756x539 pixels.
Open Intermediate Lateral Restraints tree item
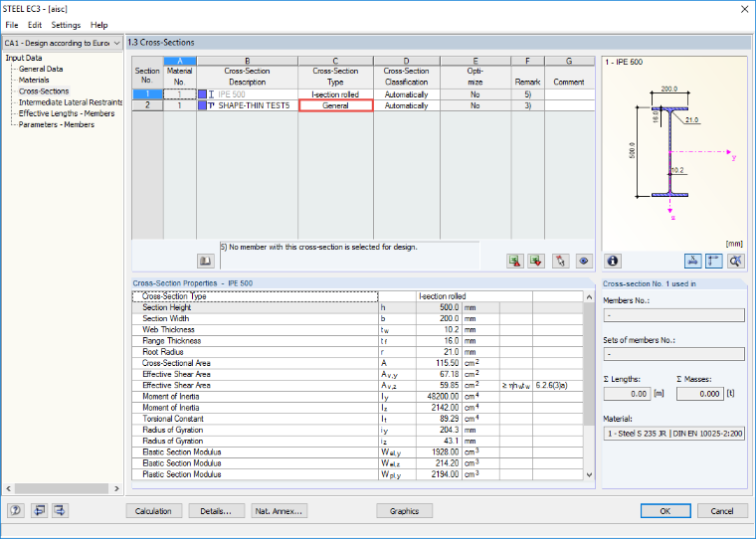(x=71, y=102)
